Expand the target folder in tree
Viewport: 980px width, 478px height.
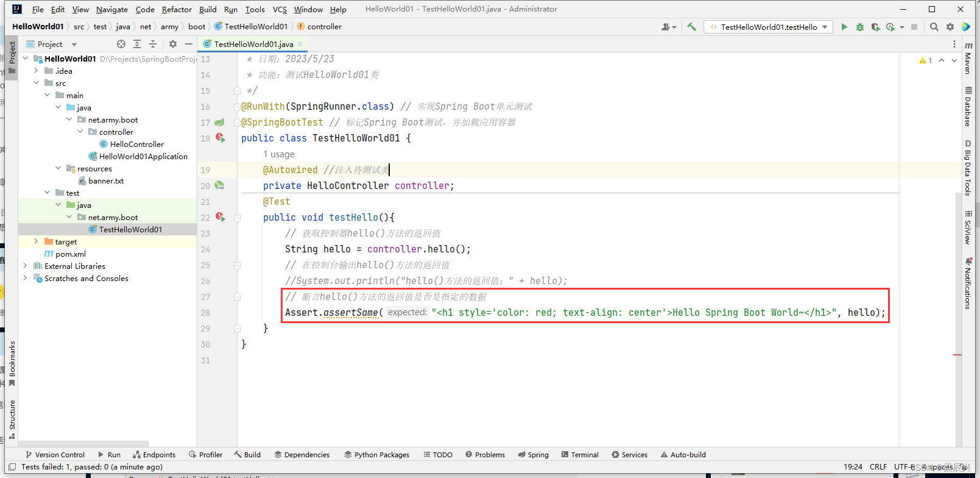point(36,241)
